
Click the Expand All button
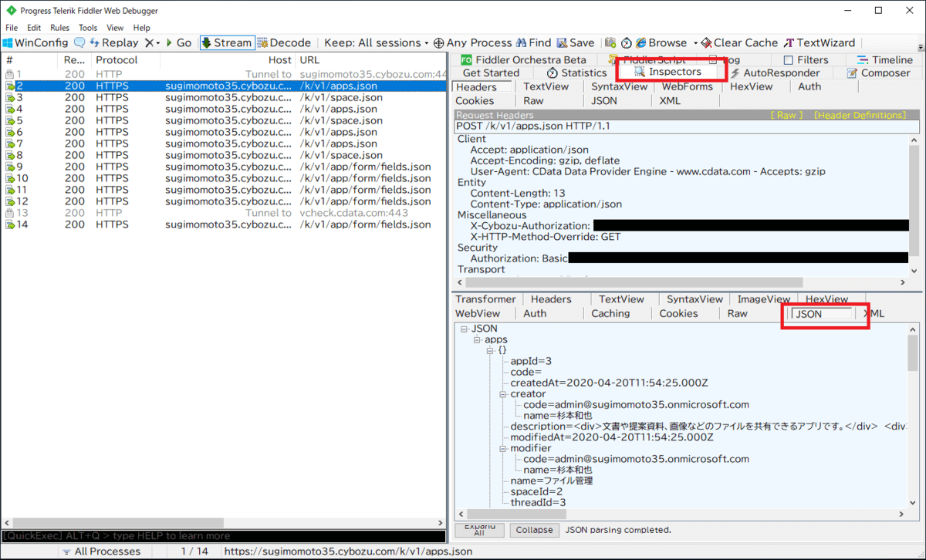pos(479,530)
